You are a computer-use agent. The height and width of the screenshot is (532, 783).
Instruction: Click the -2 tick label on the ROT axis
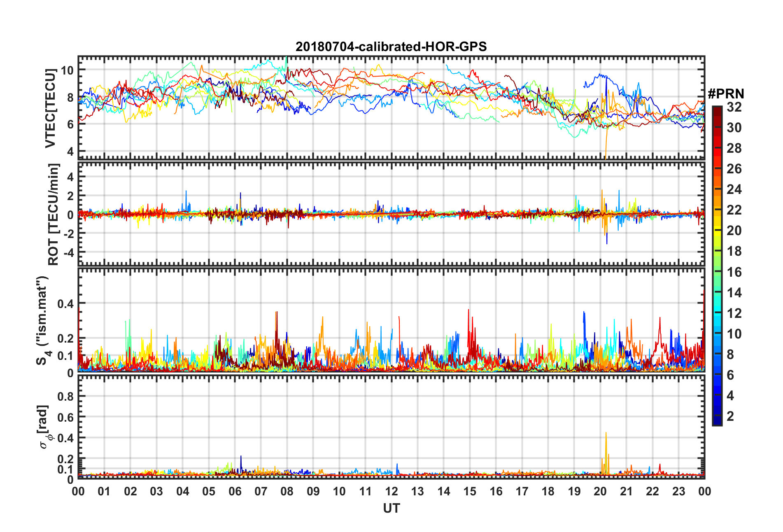pyautogui.click(x=69, y=233)
